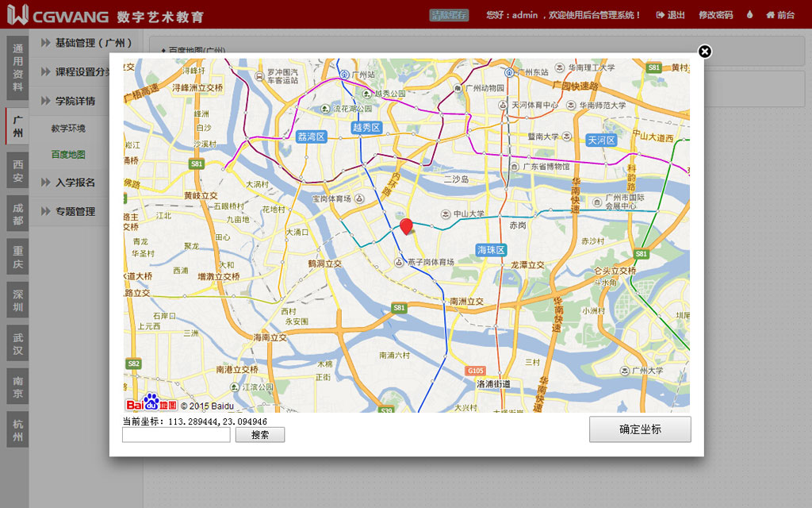Open the 百度地图 submenu item
The image size is (812, 508).
(68, 155)
